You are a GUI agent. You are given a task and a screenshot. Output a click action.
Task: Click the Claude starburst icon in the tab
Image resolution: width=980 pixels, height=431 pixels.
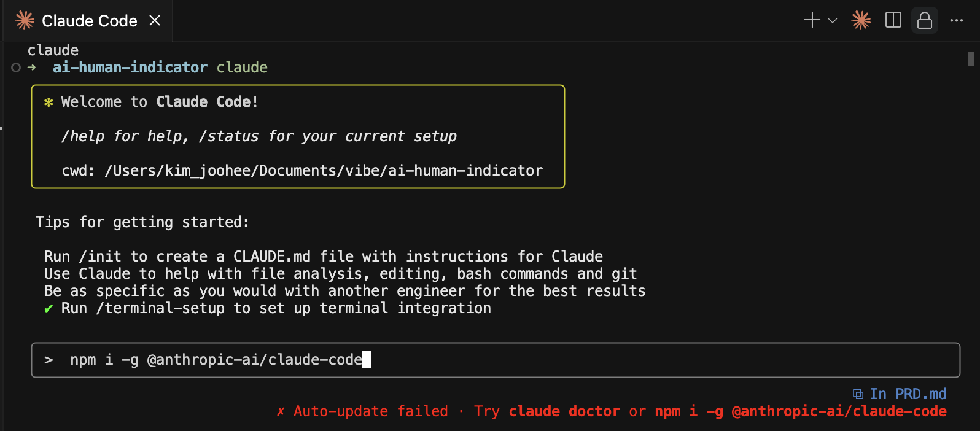(x=25, y=21)
